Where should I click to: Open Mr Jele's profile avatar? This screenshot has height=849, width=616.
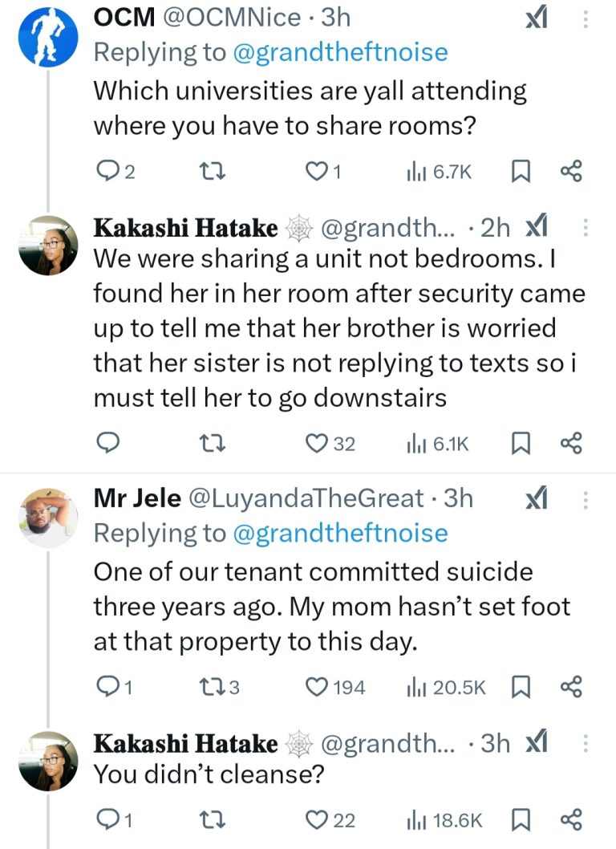coord(48,519)
